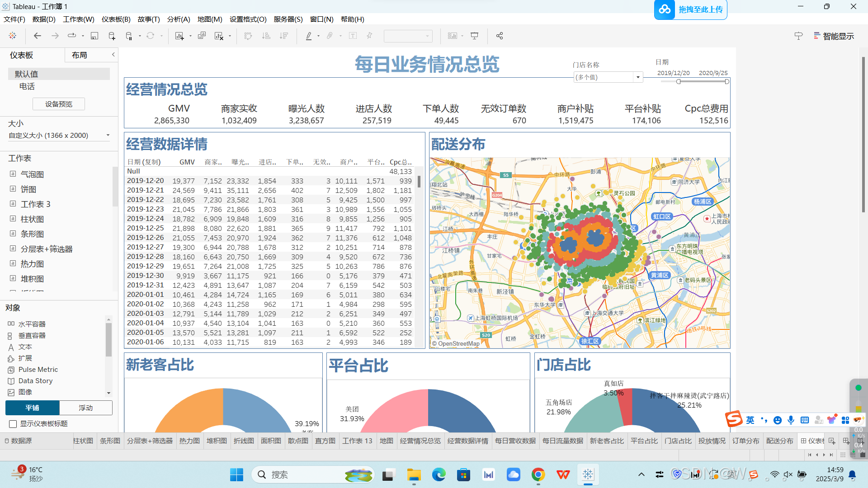Check the 显示仪表板标题 checkbox
The image size is (868, 488).
coord(13,424)
